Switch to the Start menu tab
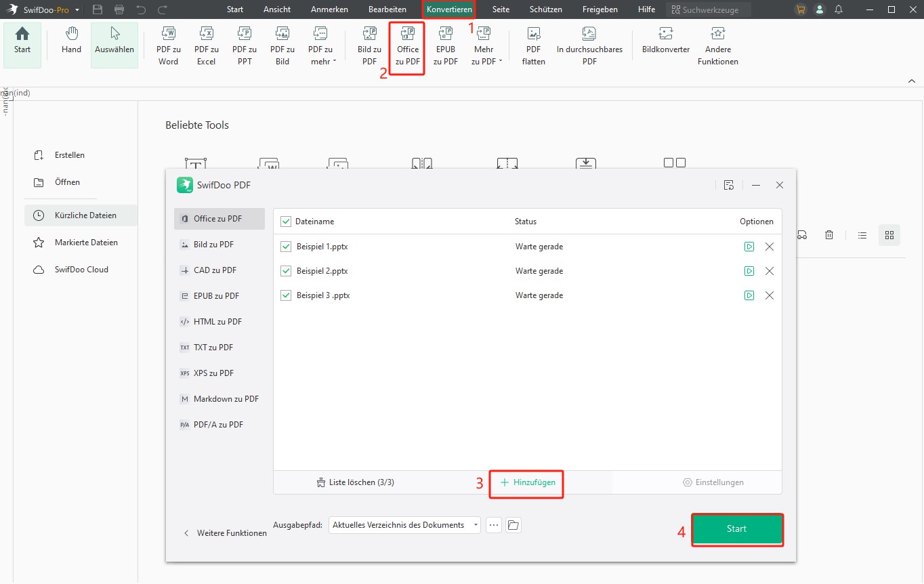The height and width of the screenshot is (584, 924). coord(235,9)
